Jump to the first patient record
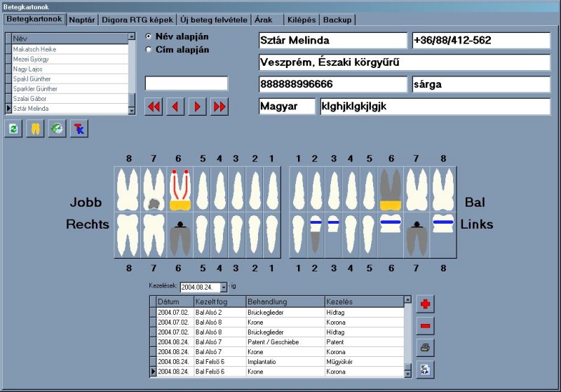 [x=154, y=107]
